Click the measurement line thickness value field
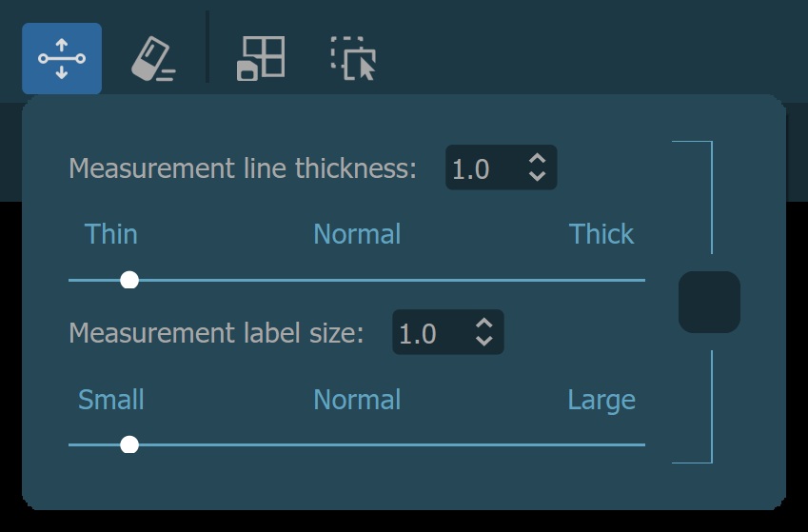The height and width of the screenshot is (532, 808). coord(482,168)
